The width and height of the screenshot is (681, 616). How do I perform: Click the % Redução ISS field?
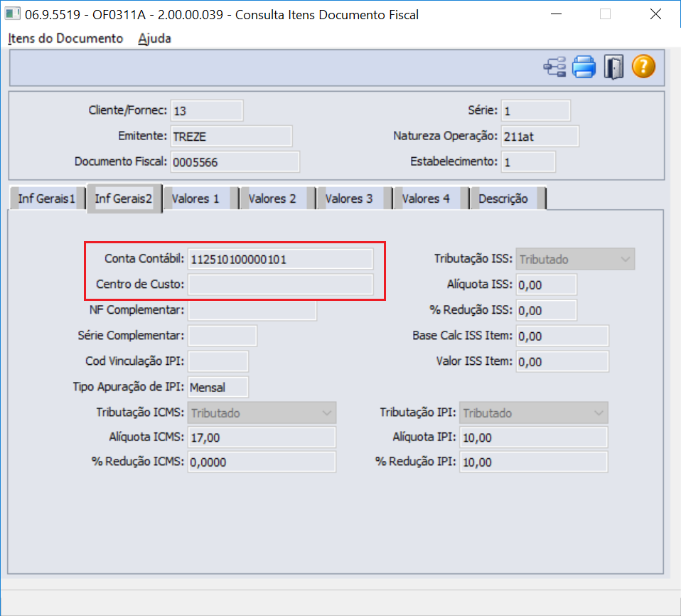click(547, 310)
